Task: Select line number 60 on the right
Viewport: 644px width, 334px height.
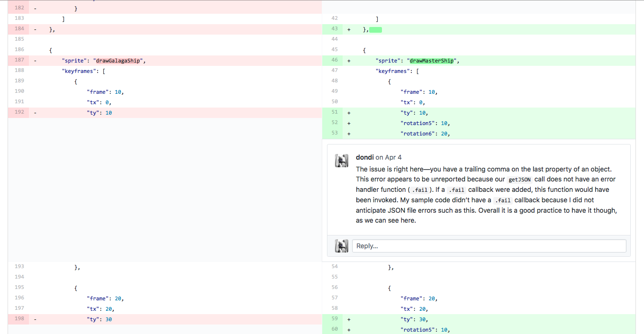Action: click(335, 330)
